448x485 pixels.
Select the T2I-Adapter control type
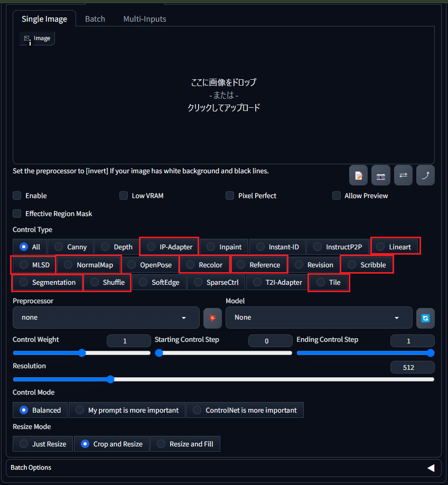click(x=277, y=283)
